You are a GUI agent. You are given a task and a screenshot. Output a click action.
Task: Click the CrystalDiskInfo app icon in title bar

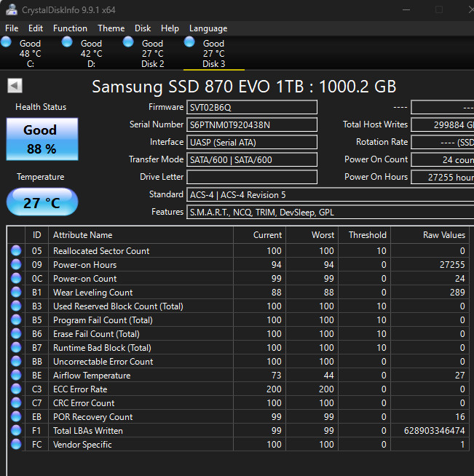pos(12,9)
